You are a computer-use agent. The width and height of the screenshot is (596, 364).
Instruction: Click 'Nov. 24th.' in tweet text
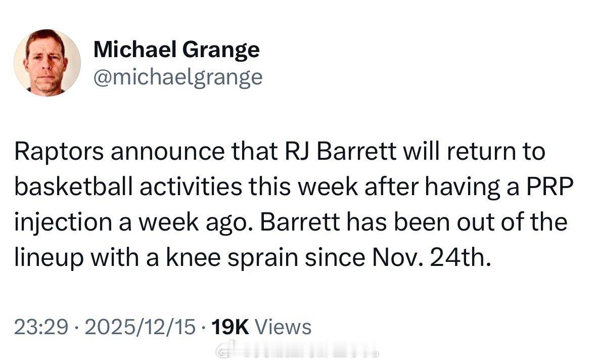tap(431, 258)
